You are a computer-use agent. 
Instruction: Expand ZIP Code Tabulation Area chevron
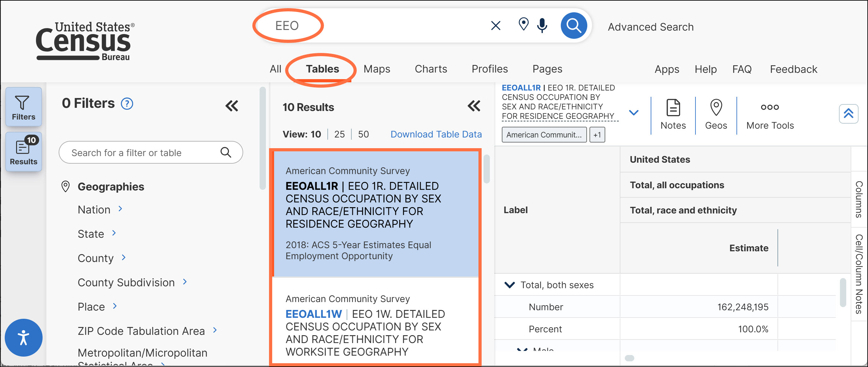(215, 330)
